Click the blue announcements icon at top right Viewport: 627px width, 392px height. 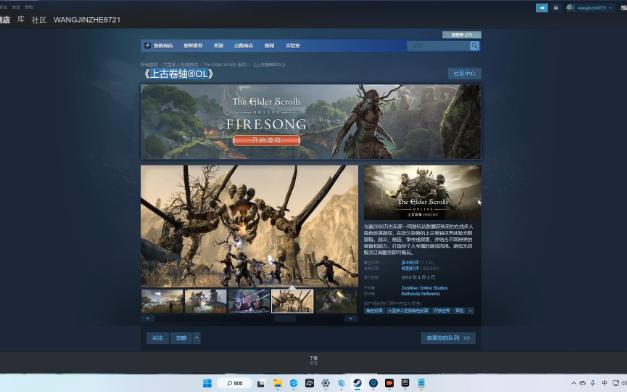point(542,8)
